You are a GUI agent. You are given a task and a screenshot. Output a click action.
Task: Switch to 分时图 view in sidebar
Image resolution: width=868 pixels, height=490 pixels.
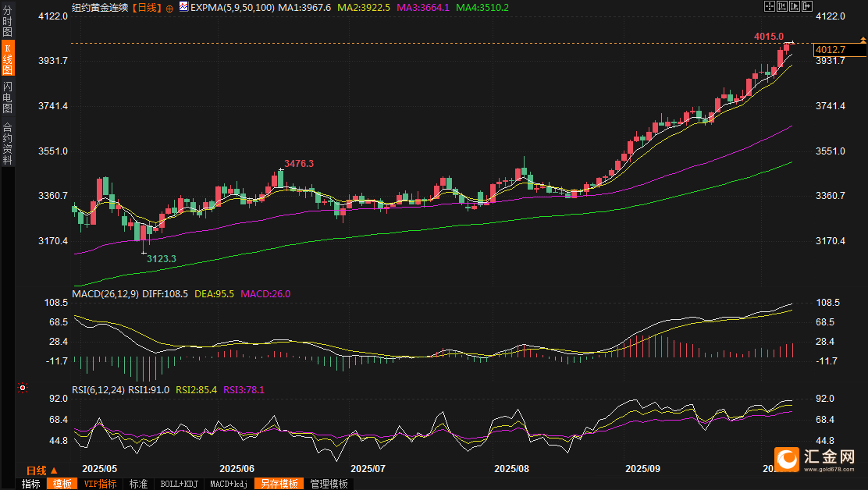coord(7,21)
